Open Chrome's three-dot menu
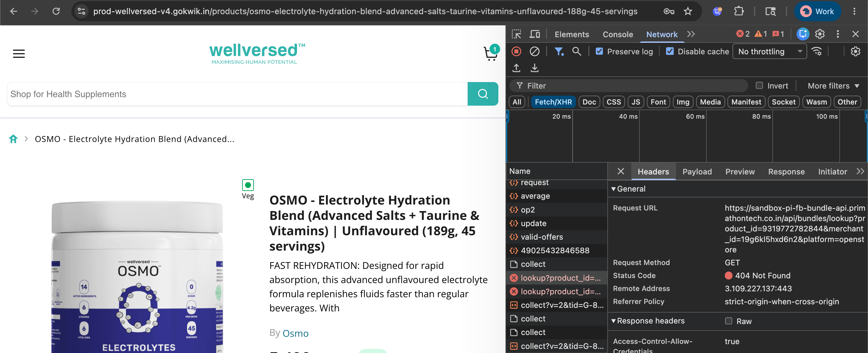This screenshot has height=353, width=868. click(x=854, y=12)
